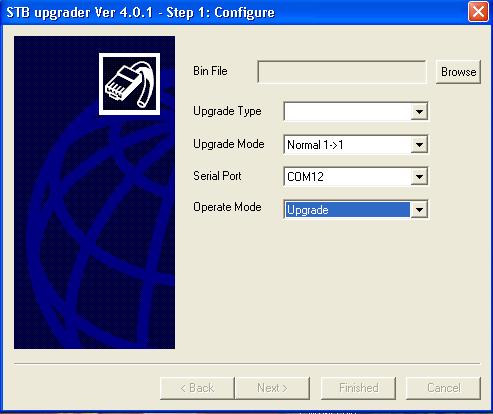The height and width of the screenshot is (414, 493).
Task: Close the STB upgrader window
Action: point(478,12)
